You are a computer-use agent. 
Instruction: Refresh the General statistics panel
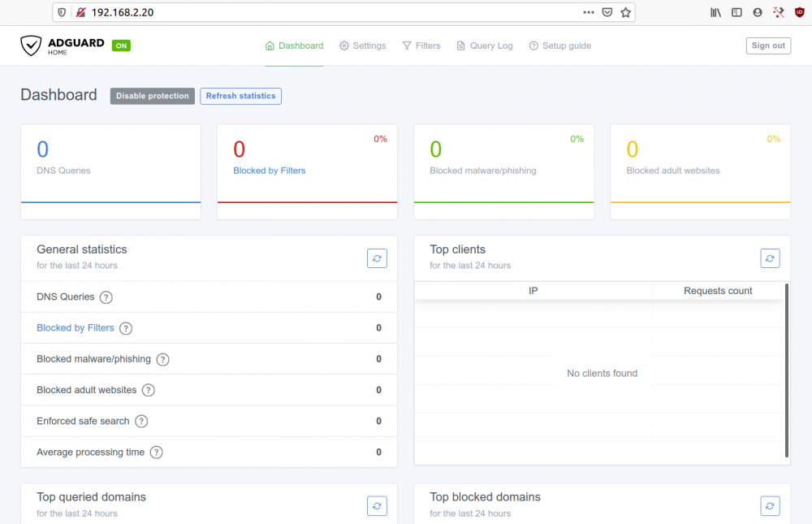click(x=377, y=258)
